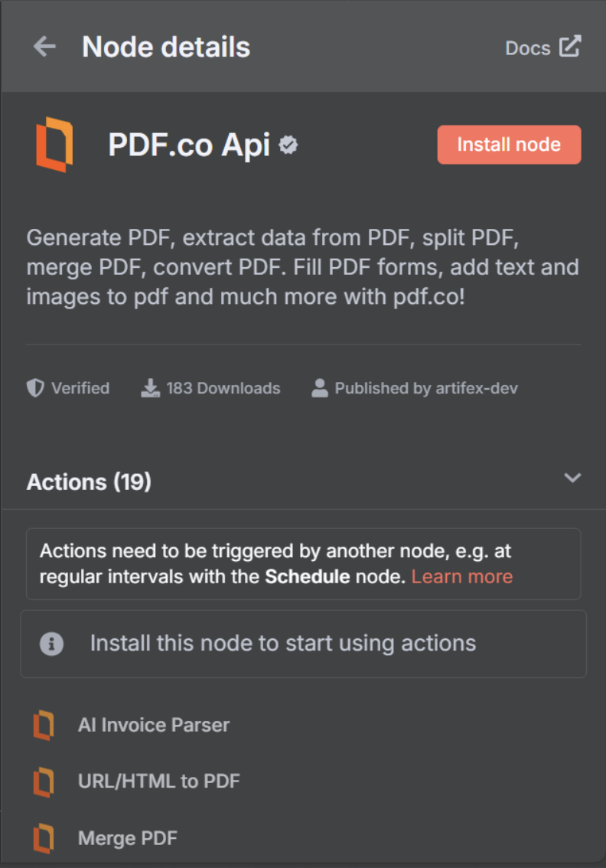The width and height of the screenshot is (606, 868).
Task: Click the info icon in the install notice
Action: coord(51,643)
